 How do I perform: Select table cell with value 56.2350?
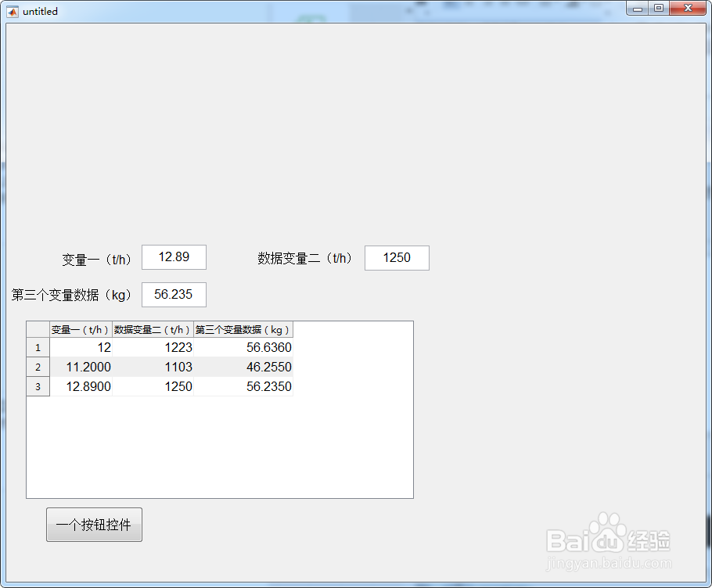click(243, 386)
